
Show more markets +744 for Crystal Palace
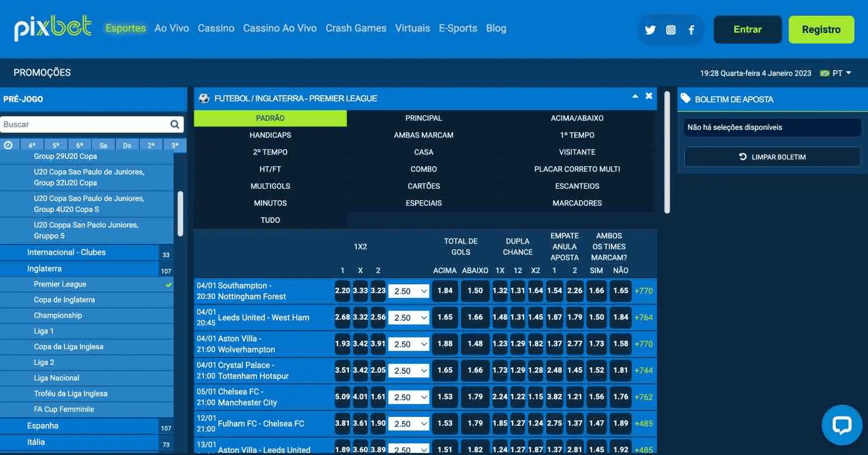click(644, 370)
